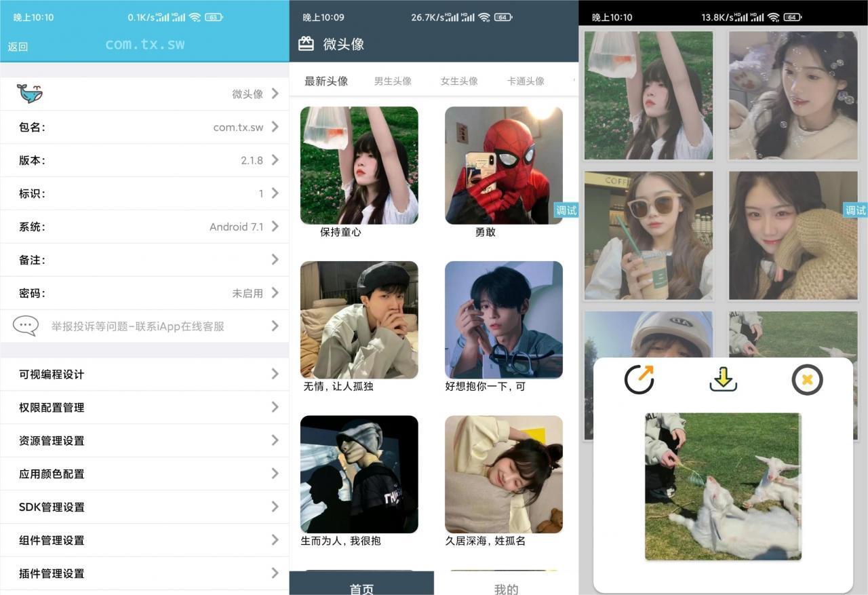Open the 权限配置管理 row chevron
Viewport: 868px width, 595px height.
[x=275, y=407]
